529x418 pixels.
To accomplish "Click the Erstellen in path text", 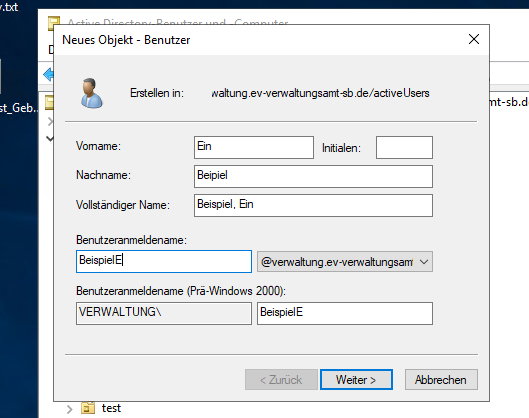I will point(320,93).
